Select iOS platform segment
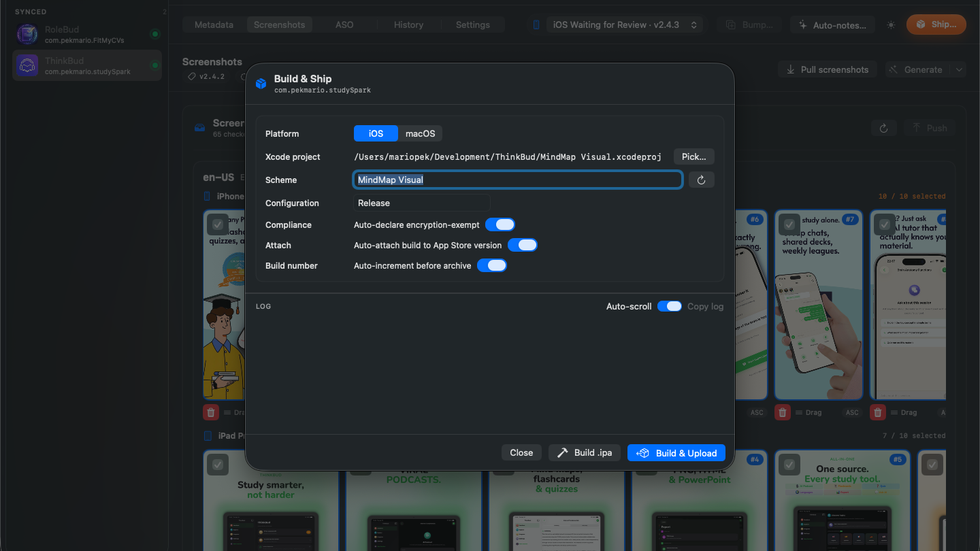980x551 pixels. (x=376, y=133)
